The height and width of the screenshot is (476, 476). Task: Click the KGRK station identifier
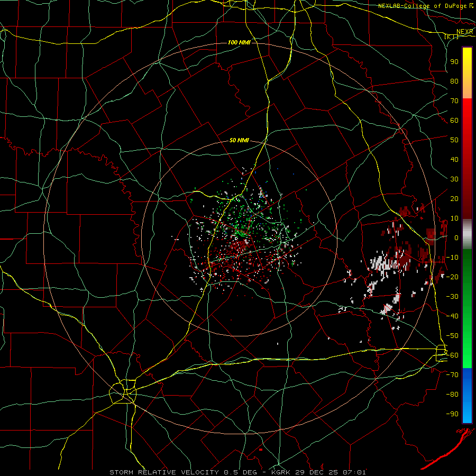[280, 472]
